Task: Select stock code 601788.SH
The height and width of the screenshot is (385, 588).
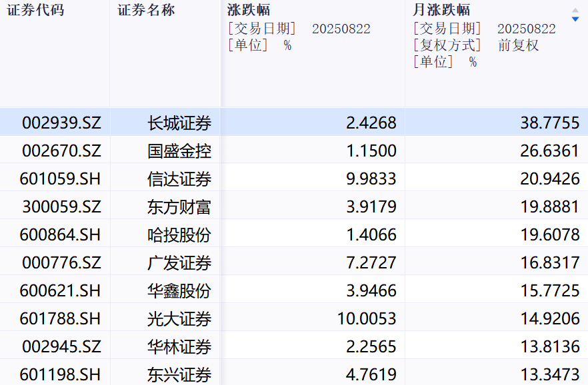Action: [61, 319]
